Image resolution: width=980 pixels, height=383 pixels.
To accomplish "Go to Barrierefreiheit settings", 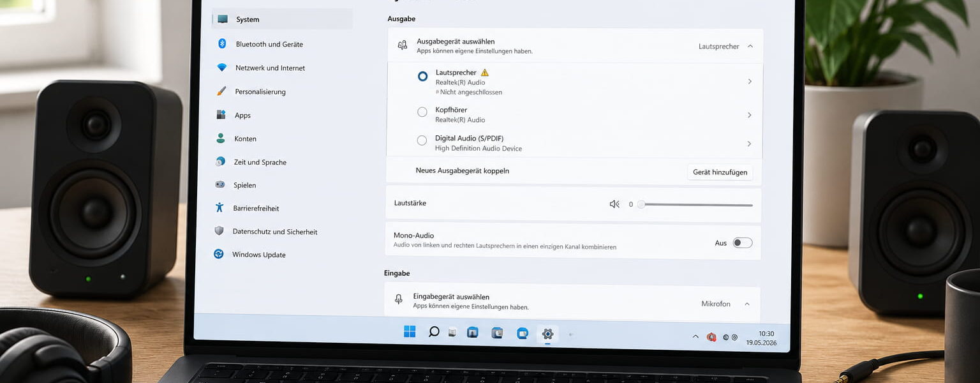I will tap(256, 208).
